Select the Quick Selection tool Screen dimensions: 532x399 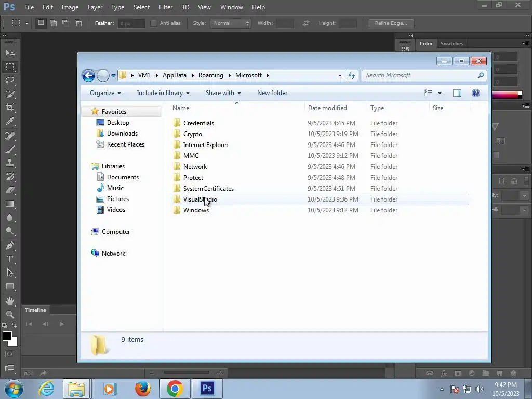10,94
